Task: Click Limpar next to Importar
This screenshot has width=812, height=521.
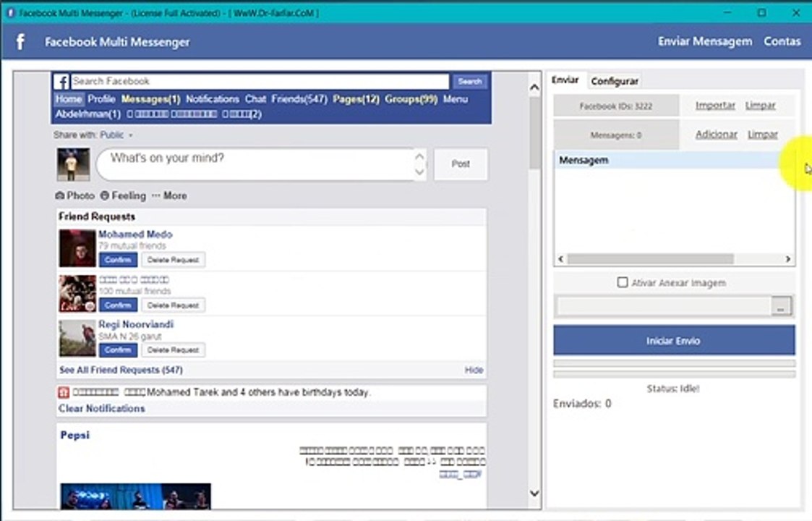Action: (760, 105)
